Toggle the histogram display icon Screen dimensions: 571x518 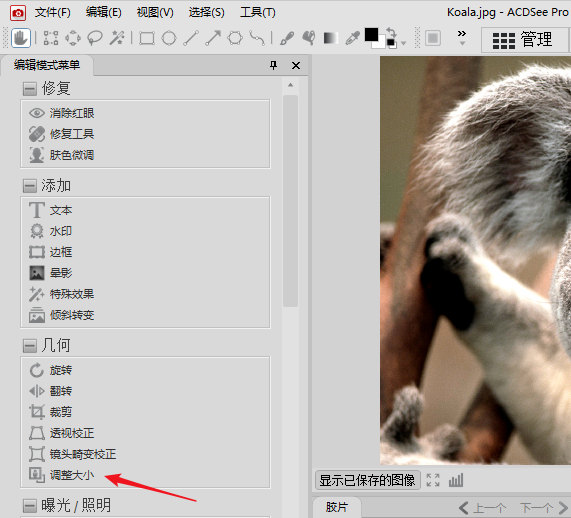456,480
